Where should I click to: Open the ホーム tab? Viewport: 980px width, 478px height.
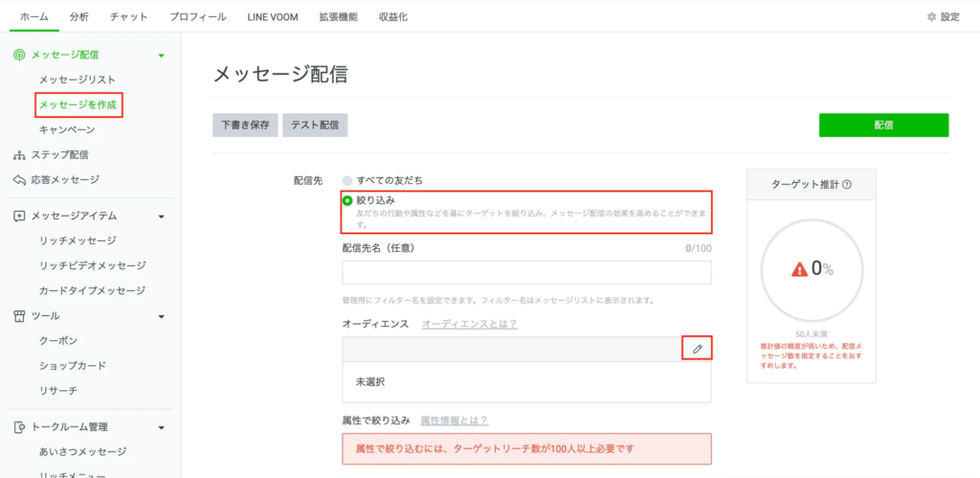34,17
